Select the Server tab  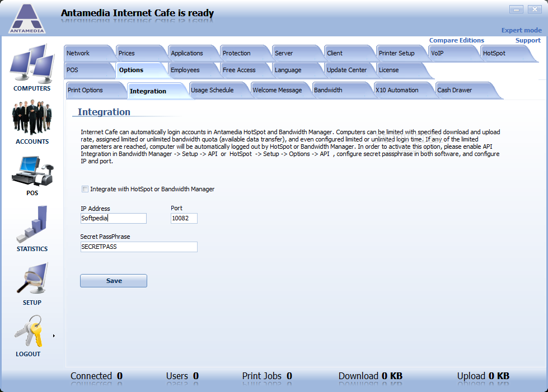[297, 53]
